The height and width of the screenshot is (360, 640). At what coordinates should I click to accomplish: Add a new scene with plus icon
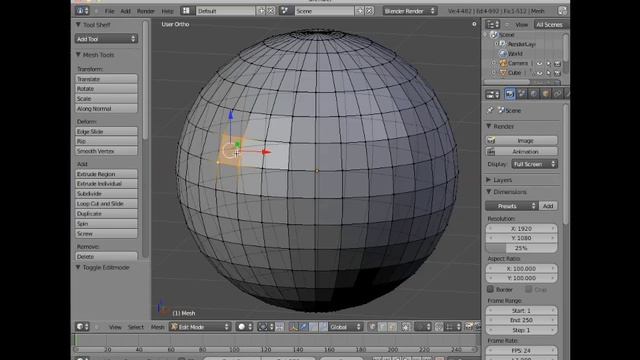coord(360,11)
